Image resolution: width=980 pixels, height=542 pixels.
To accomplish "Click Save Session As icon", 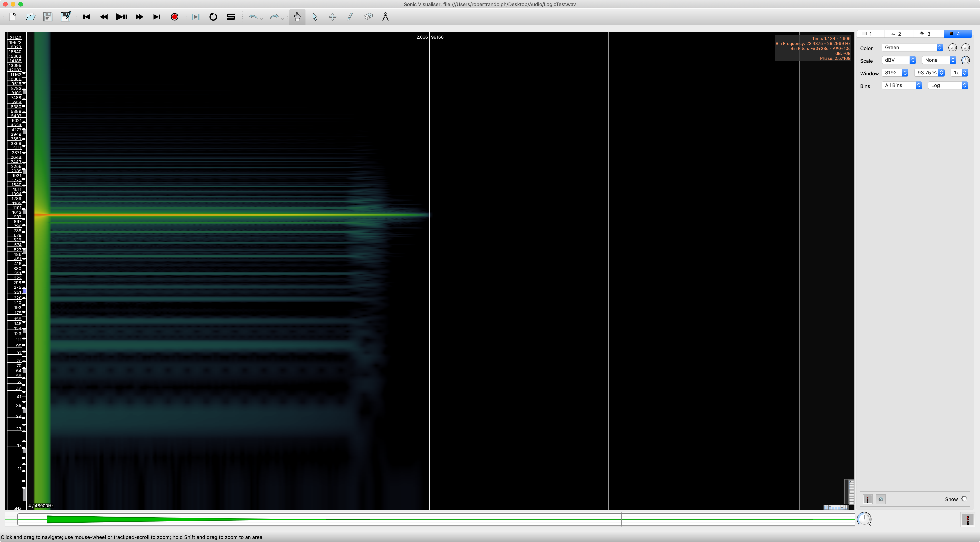I will [x=65, y=17].
